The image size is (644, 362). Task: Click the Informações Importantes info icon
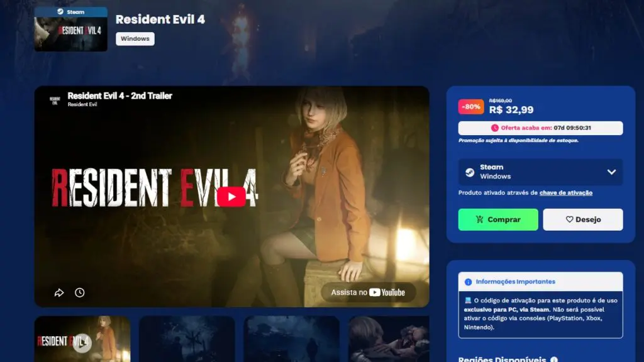tap(468, 282)
